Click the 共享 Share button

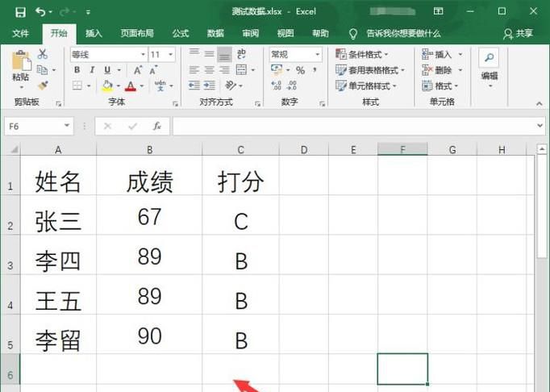518,34
